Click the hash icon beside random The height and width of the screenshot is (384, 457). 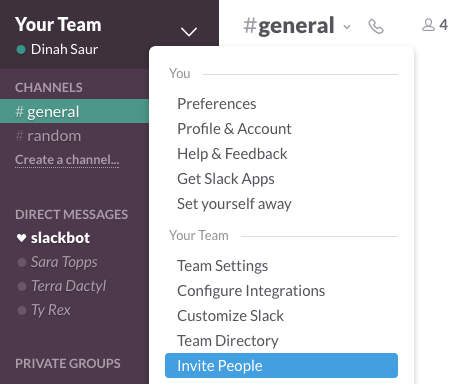pos(19,136)
